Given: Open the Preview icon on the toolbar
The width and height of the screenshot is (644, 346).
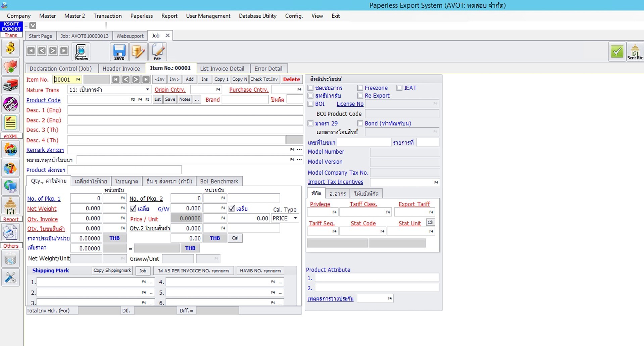Looking at the screenshot, I should [81, 52].
